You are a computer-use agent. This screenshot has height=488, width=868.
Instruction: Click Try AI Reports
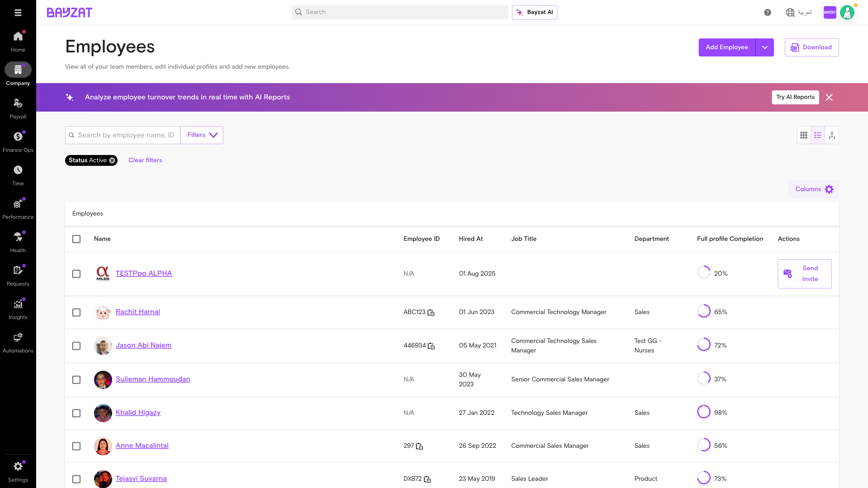pyautogui.click(x=795, y=97)
